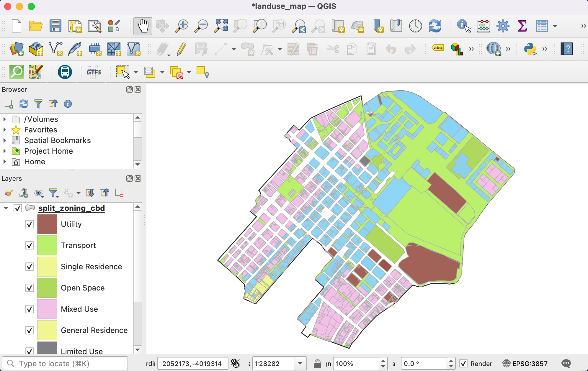Click Zoom Full extent icon
This screenshot has width=588, height=371.
[221, 26]
